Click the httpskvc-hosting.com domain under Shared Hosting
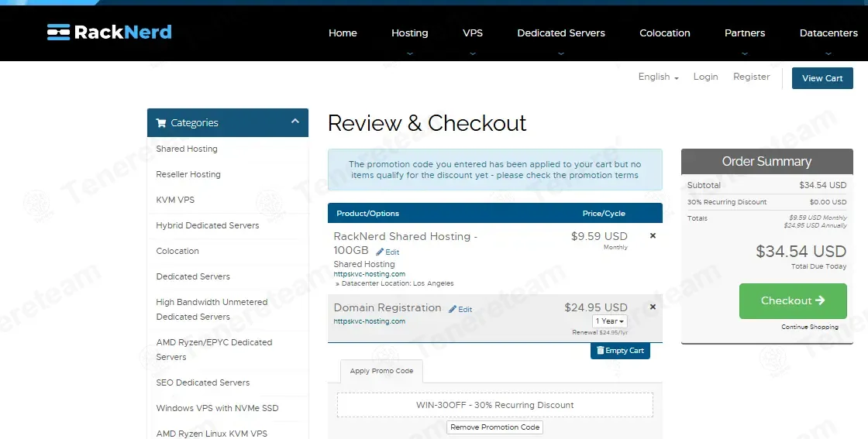Viewport: 868px width, 439px height. pyautogui.click(x=369, y=274)
